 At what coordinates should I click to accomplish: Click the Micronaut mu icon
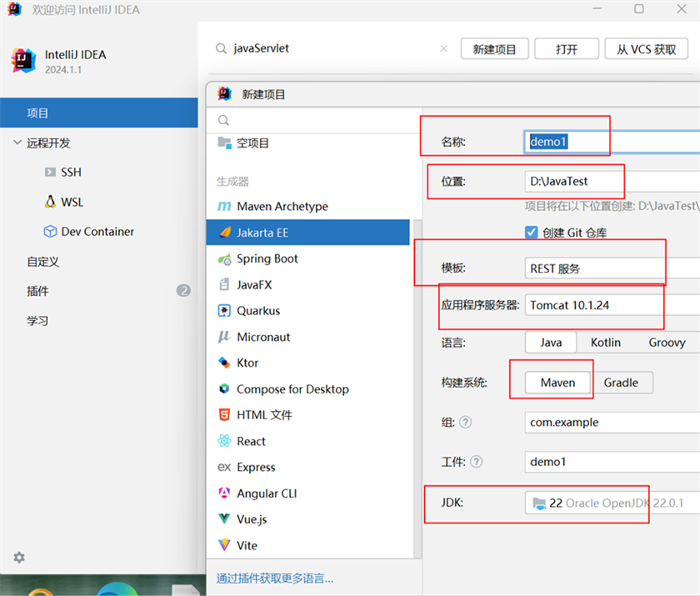(x=223, y=337)
